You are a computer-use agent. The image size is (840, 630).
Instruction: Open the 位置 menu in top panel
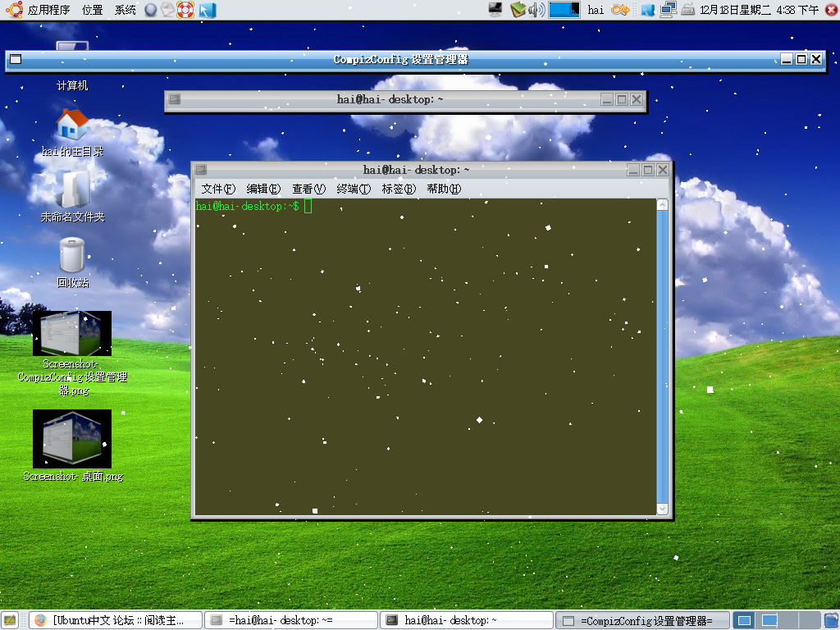point(92,10)
